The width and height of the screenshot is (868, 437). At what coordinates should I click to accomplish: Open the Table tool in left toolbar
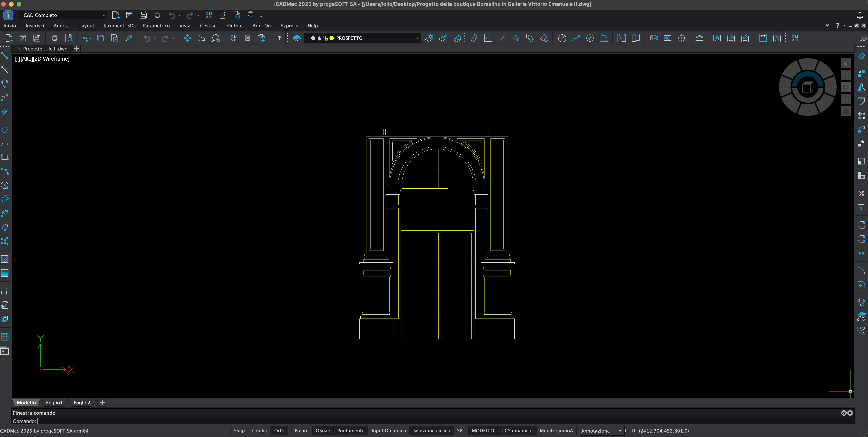click(5, 337)
